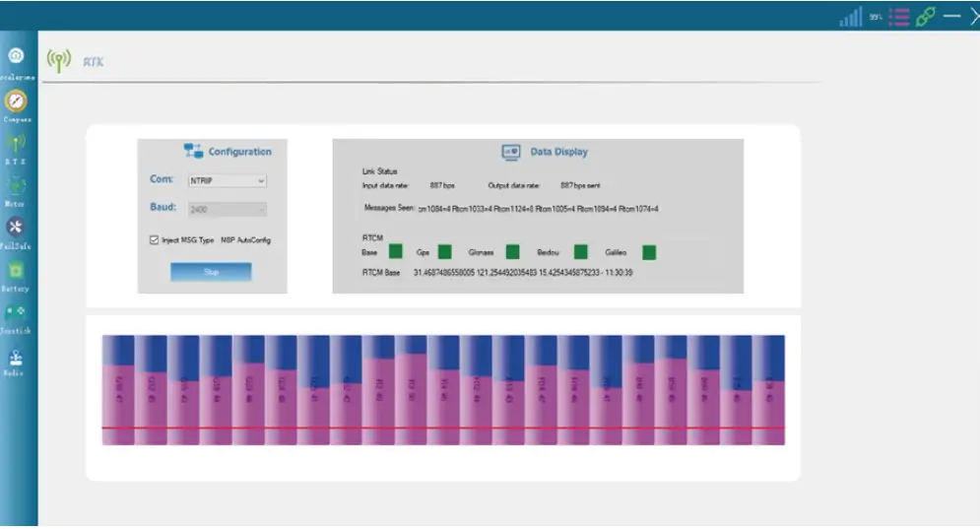980x529 pixels.
Task: Open the Com port NTRIP dropdown
Action: 228,180
